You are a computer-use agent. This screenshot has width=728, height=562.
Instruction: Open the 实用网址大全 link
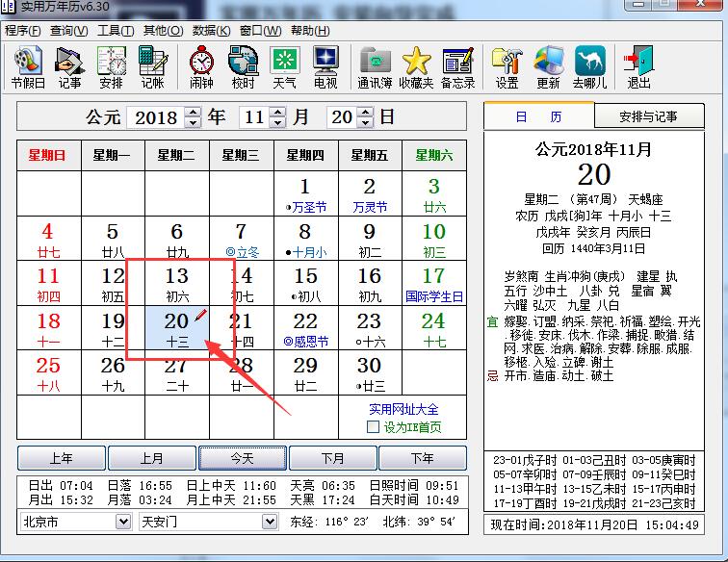(403, 410)
